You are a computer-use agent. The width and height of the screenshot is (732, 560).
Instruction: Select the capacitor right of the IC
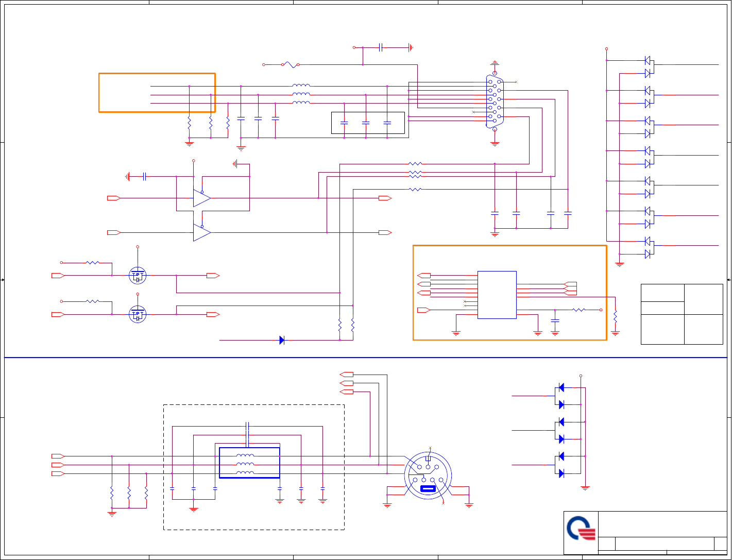click(x=555, y=320)
